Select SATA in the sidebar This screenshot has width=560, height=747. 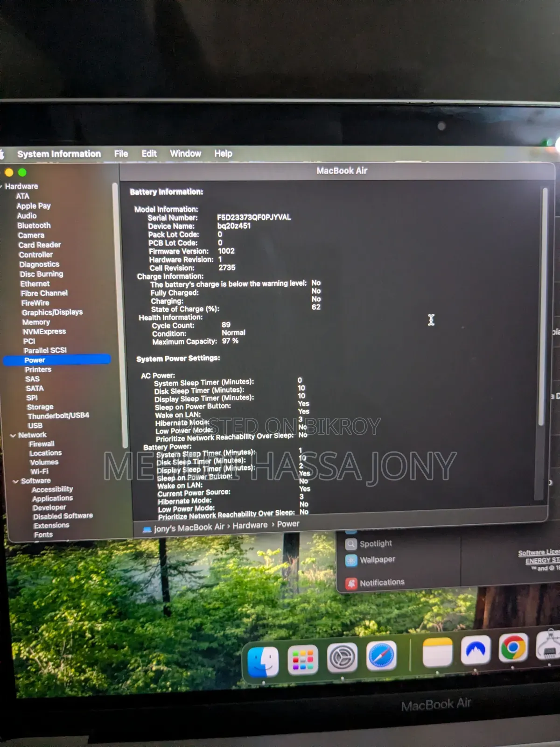[35, 388]
